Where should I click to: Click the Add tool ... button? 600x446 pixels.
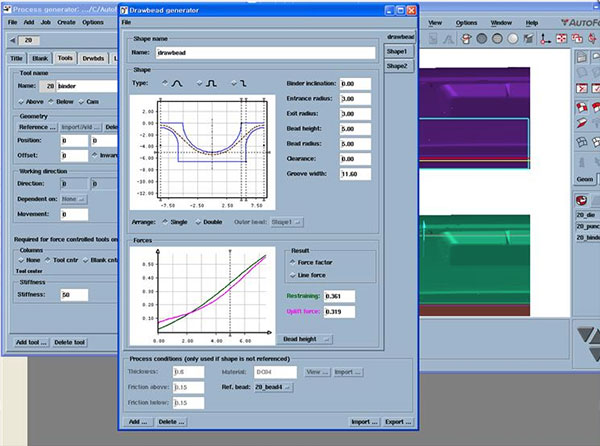31,342
